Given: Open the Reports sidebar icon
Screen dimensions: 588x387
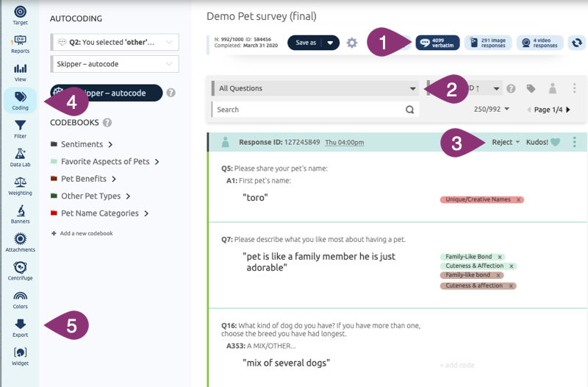Looking at the screenshot, I should (20, 43).
